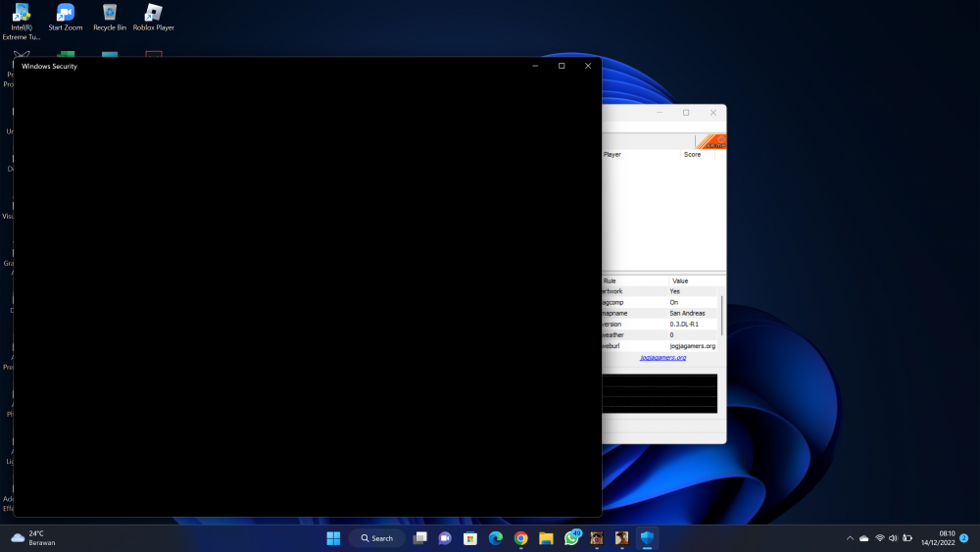Click the SA-MP logo in the browser window
This screenshot has width=980, height=552.
[x=711, y=141]
